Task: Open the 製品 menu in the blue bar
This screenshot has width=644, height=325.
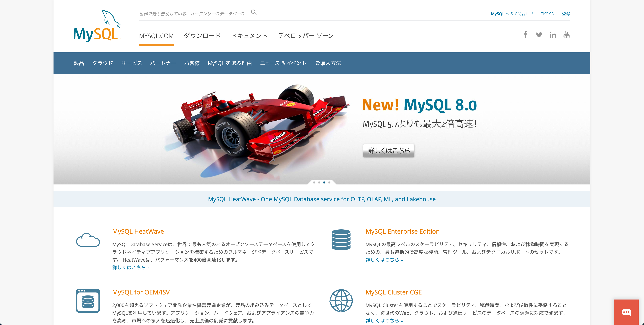Action: (x=79, y=63)
